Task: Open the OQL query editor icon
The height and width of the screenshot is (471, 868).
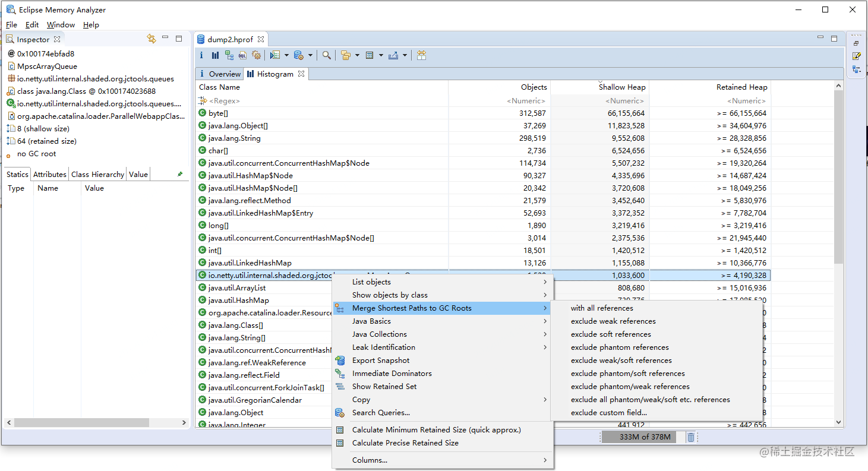Action: point(242,55)
